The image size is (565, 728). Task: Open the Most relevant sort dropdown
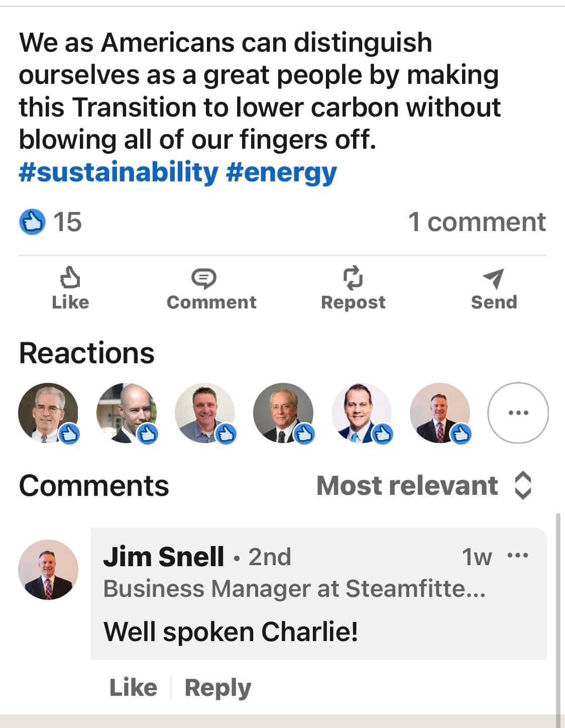[x=407, y=486]
